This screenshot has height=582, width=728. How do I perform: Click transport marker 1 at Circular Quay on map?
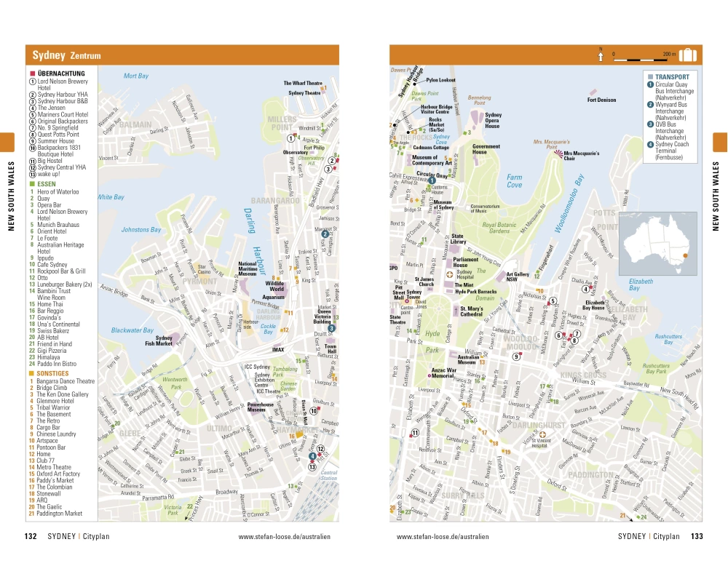432,180
